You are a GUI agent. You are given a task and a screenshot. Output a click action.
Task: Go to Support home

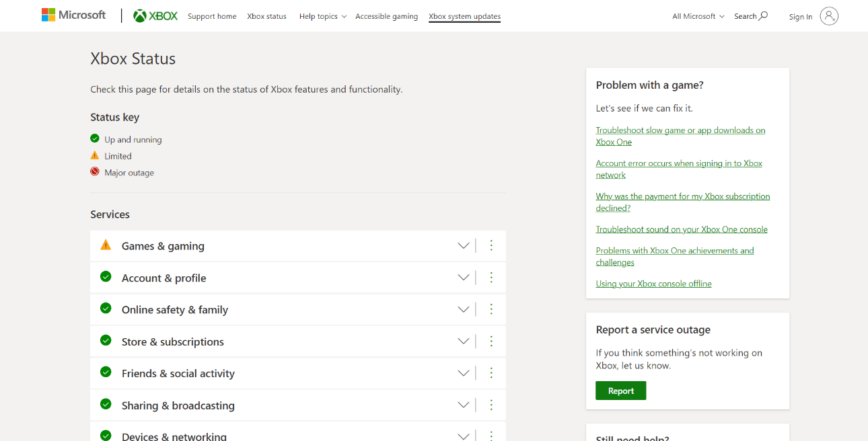coord(212,16)
